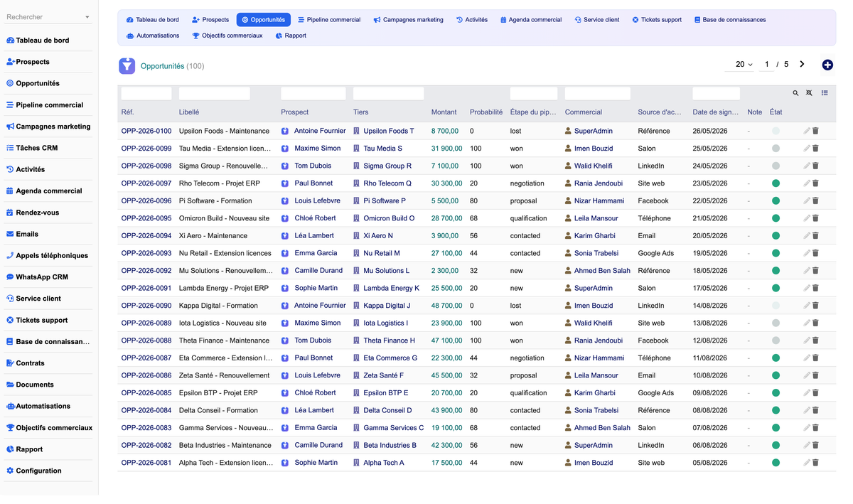The image size is (853, 504).
Task: Sort by the Montant column header
Action: pos(444,112)
